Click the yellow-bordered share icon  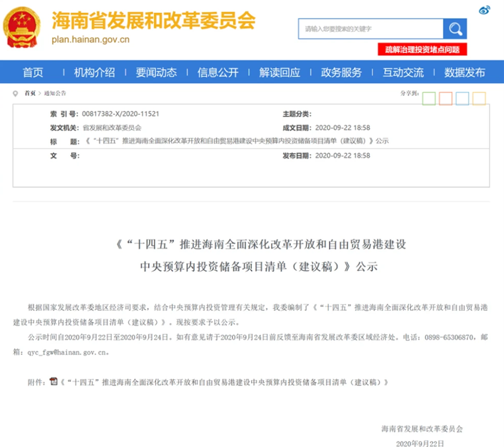(x=479, y=98)
